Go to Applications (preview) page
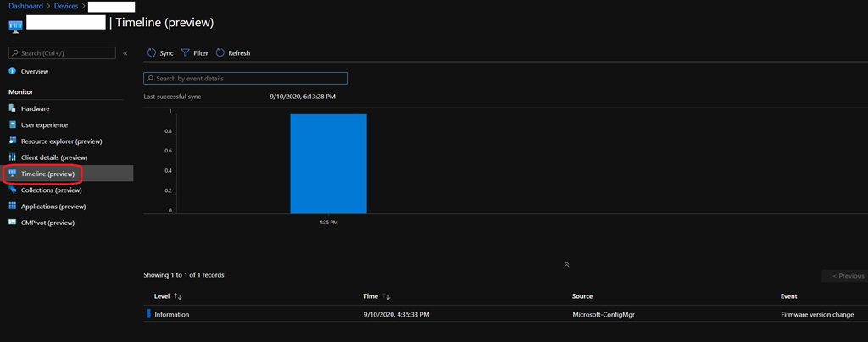The image size is (868, 342). (x=53, y=207)
